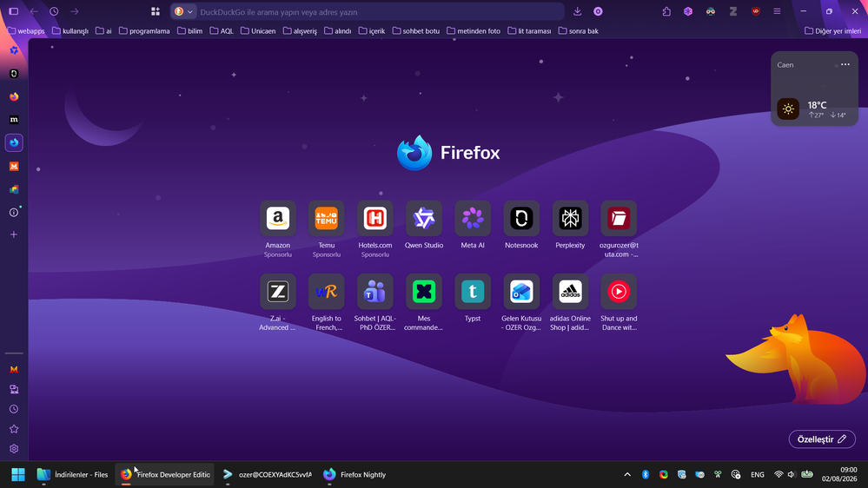Screen dimensions: 868x488
Task: Open the Temu shortcut tile
Action: click(x=327, y=218)
